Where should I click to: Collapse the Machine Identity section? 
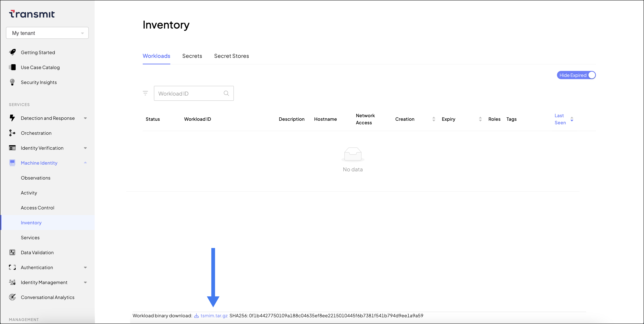pos(85,163)
